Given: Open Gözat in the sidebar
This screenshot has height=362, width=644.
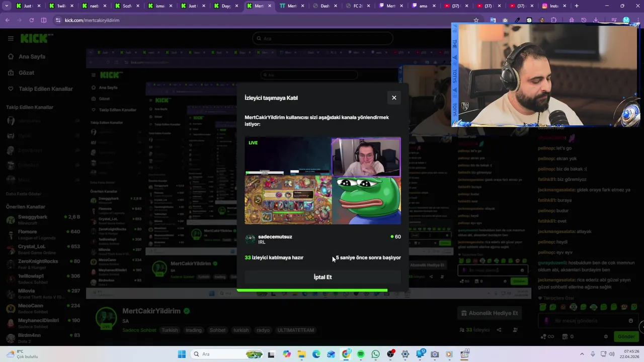Looking at the screenshot, I should [26, 73].
